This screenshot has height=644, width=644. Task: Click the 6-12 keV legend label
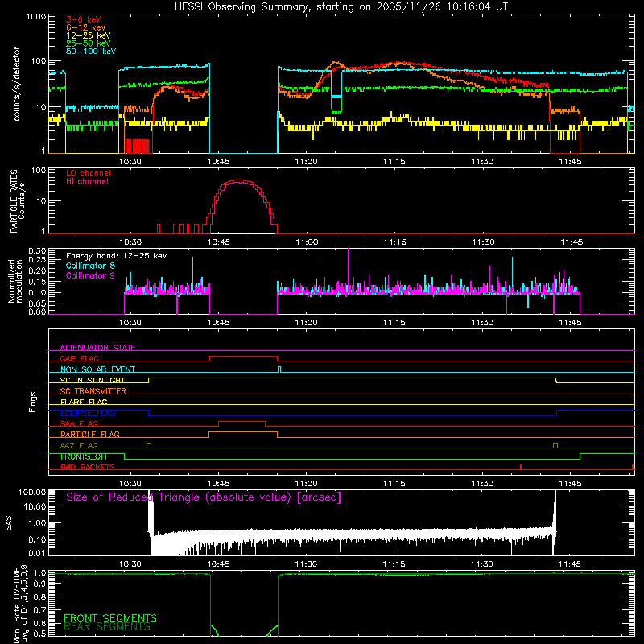pos(86,27)
